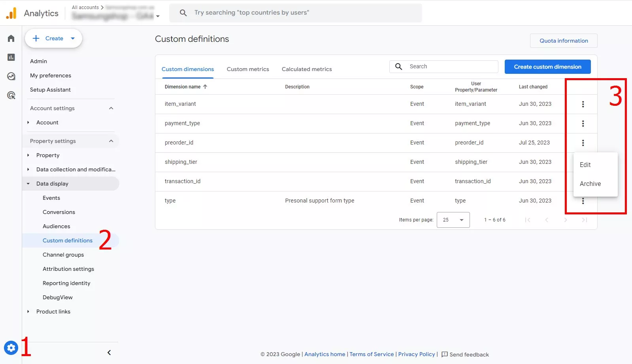Open the Create dropdown button
The height and width of the screenshot is (364, 632).
point(53,38)
